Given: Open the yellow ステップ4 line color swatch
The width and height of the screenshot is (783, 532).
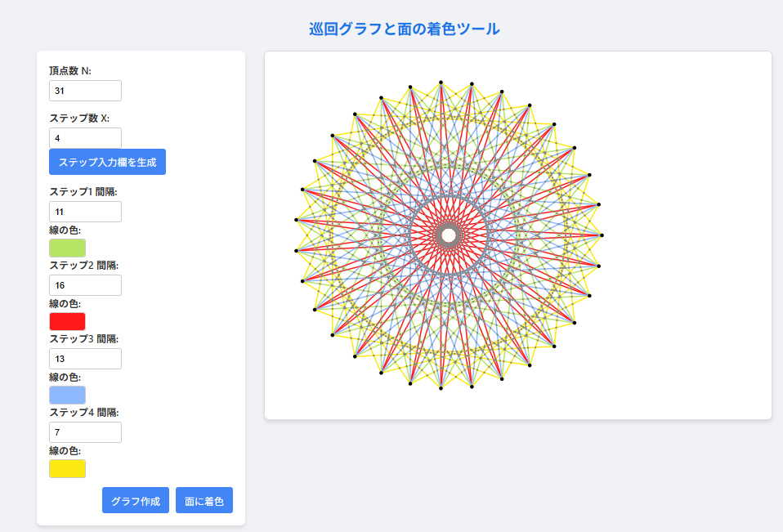Looking at the screenshot, I should 67,468.
